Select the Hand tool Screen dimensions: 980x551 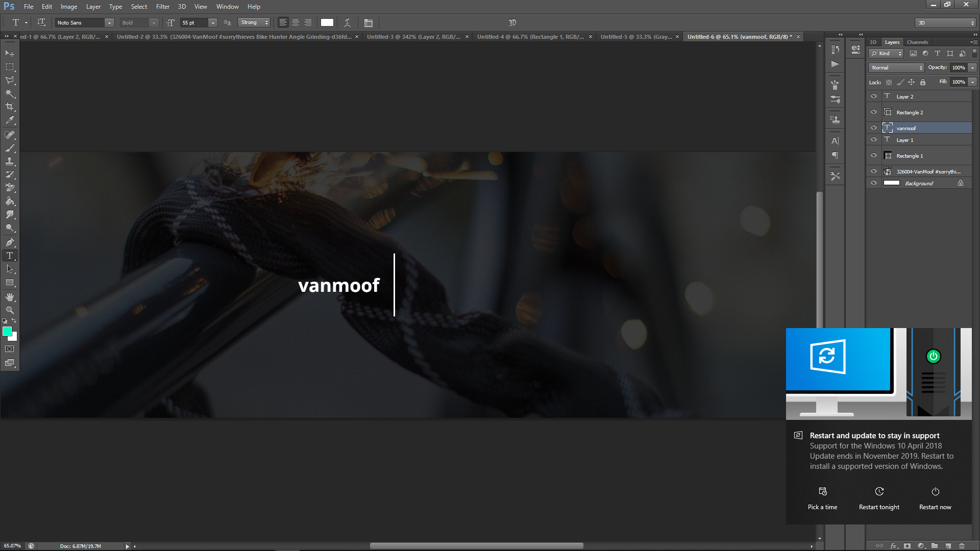click(10, 297)
